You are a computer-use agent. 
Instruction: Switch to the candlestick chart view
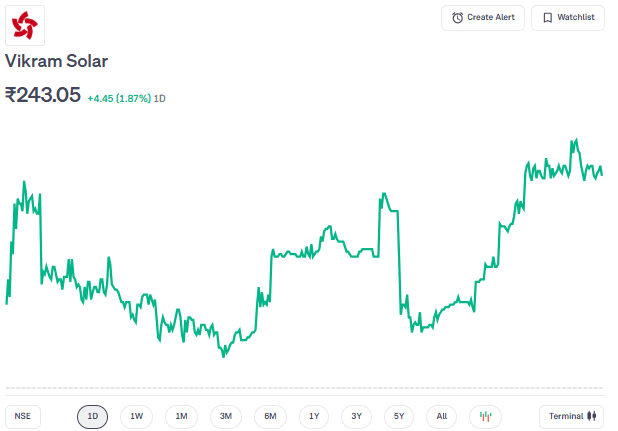coord(485,416)
